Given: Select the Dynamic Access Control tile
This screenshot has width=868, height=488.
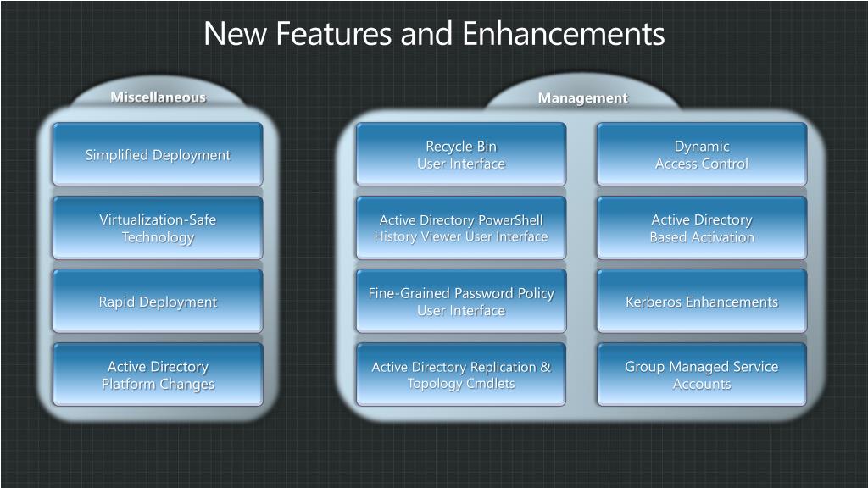Looking at the screenshot, I should 702,154.
